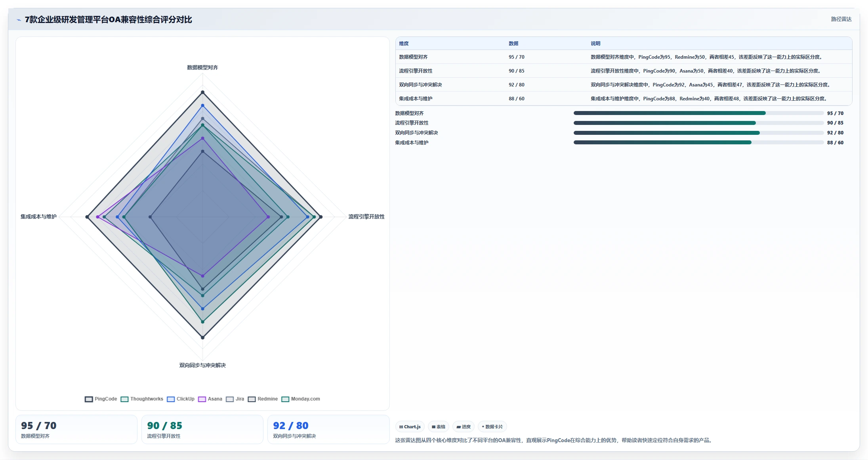Click the chart title 7款企业级研发管理平台OA兼容性综合评分对比

[109, 20]
